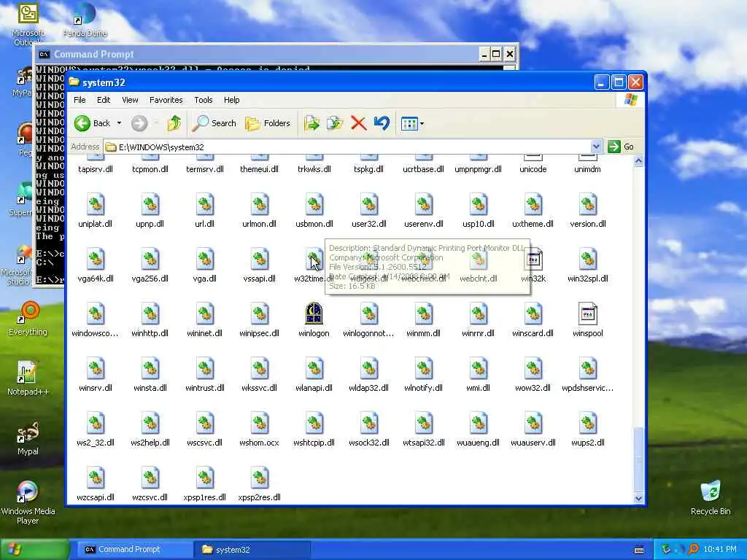Open the Back history dropdown arrow
The height and width of the screenshot is (560, 747).
119,123
